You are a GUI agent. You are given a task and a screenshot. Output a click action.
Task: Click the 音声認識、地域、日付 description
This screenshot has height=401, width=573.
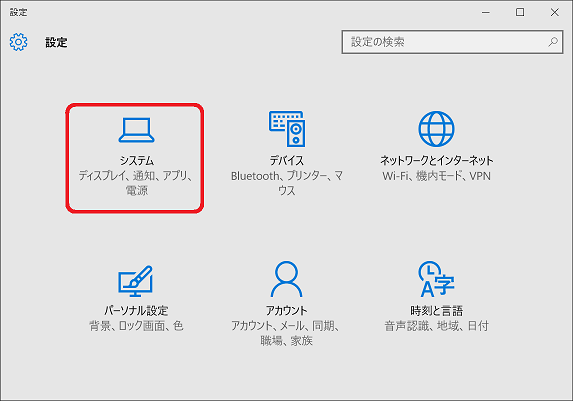coord(436,326)
